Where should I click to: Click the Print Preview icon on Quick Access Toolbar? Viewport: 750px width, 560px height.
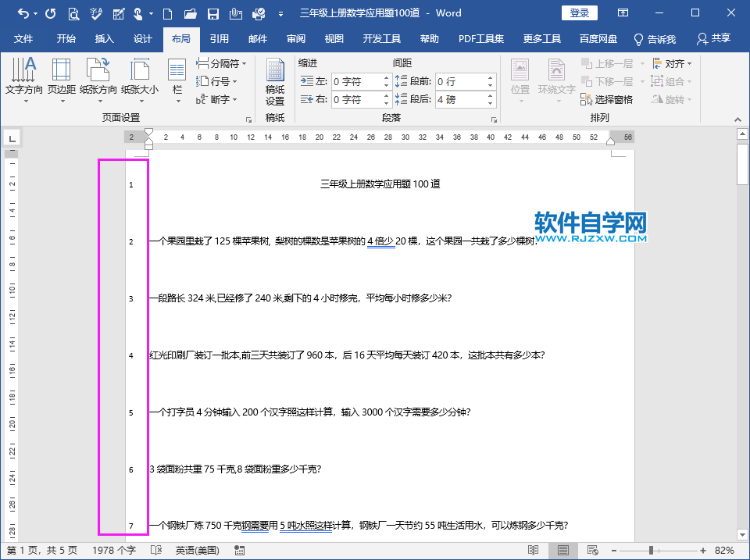click(72, 12)
